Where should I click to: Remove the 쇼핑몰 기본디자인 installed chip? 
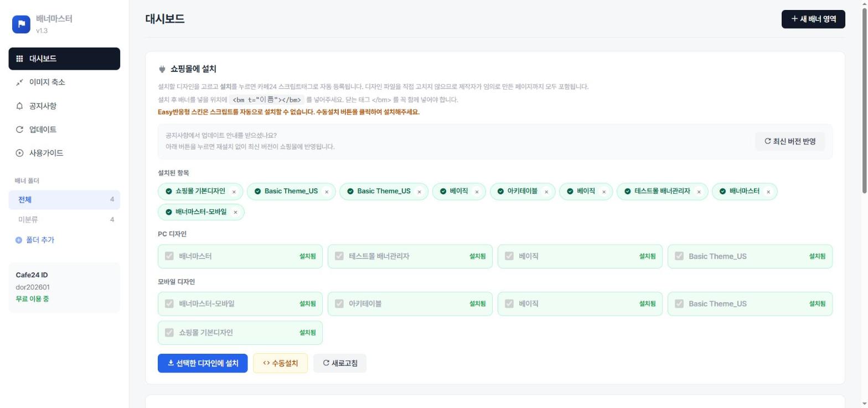[x=234, y=192]
